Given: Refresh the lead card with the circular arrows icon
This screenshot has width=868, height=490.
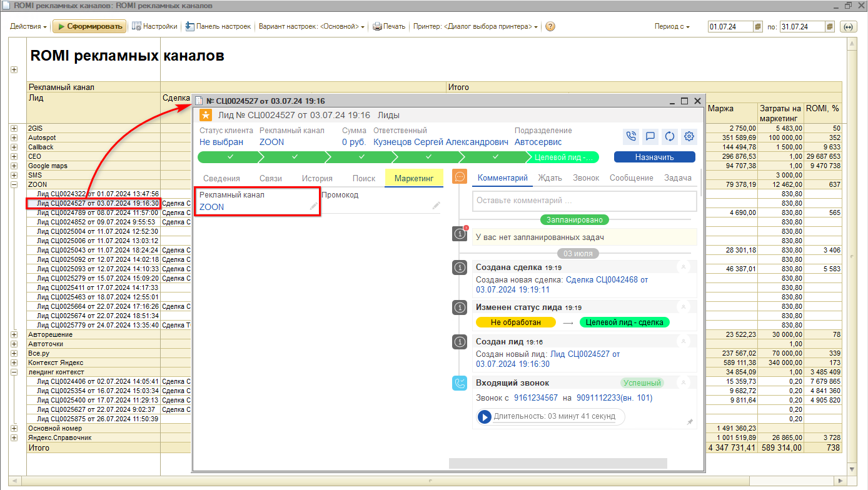Looking at the screenshot, I should [x=670, y=136].
